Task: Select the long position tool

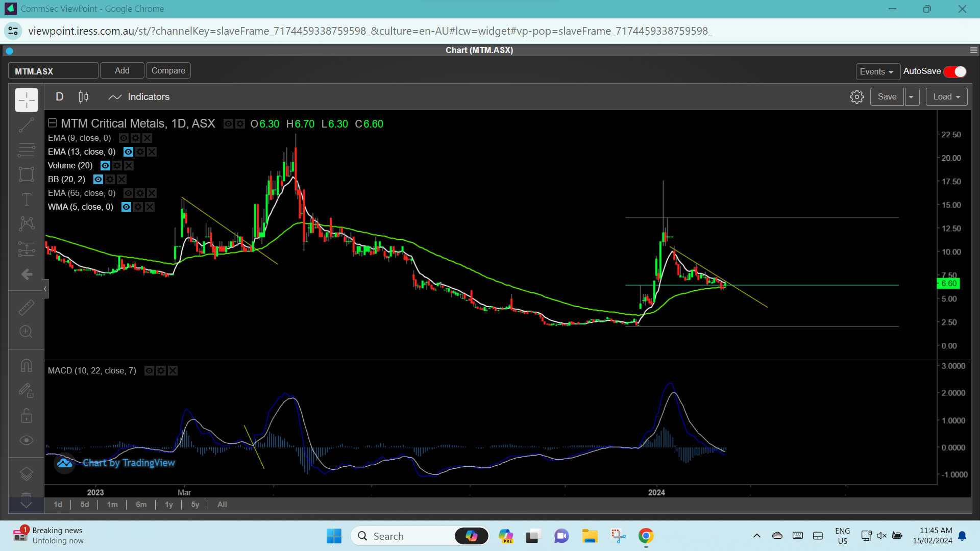Action: (27, 249)
